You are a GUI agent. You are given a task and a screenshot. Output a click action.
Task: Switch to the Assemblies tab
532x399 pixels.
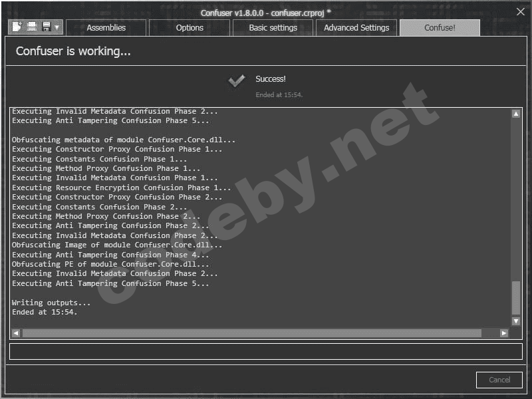pos(106,28)
